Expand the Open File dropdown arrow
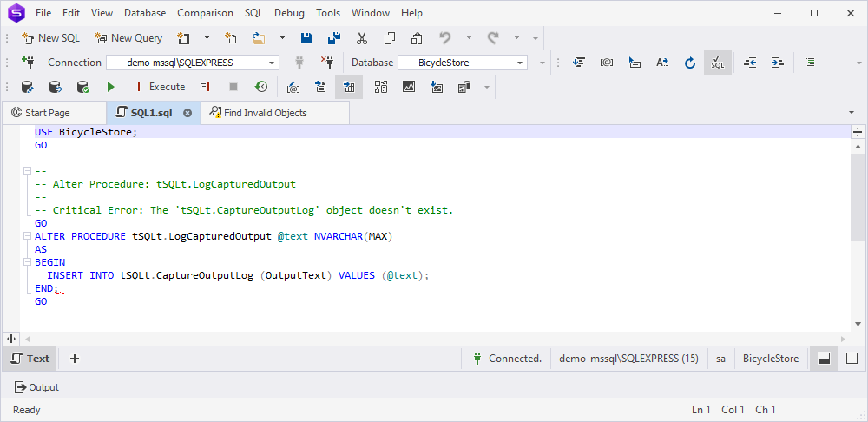The image size is (868, 422). (x=282, y=38)
